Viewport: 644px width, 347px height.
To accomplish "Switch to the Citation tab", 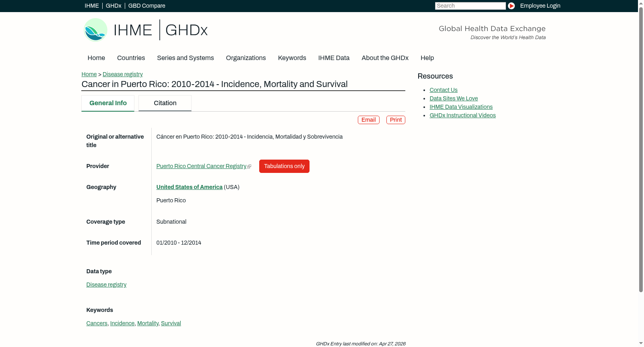I will click(165, 103).
